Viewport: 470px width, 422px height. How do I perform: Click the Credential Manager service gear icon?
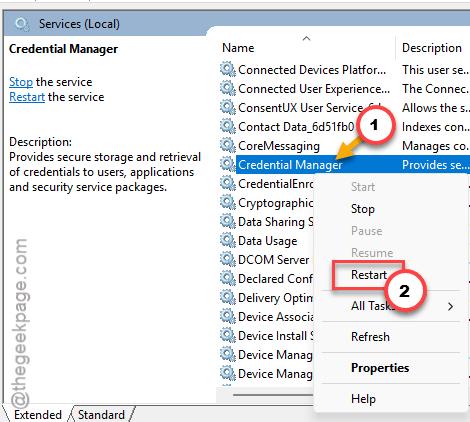click(x=228, y=164)
